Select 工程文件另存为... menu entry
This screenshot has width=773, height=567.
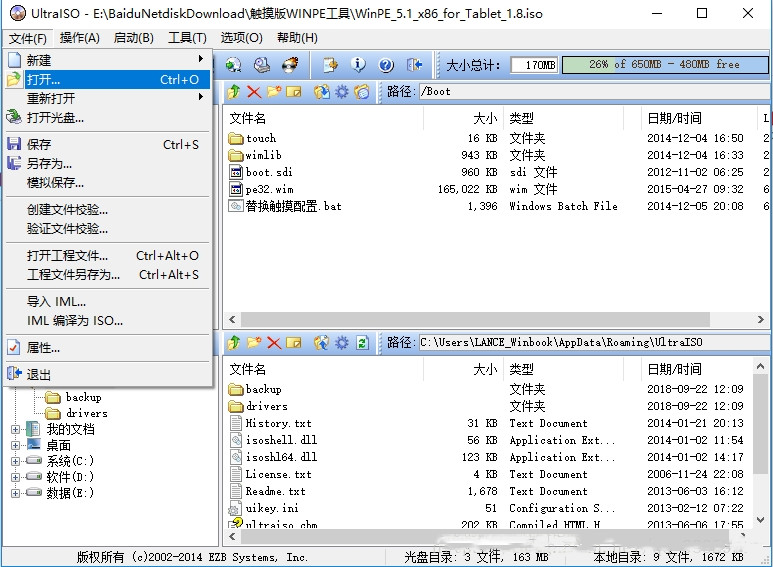(x=107, y=275)
